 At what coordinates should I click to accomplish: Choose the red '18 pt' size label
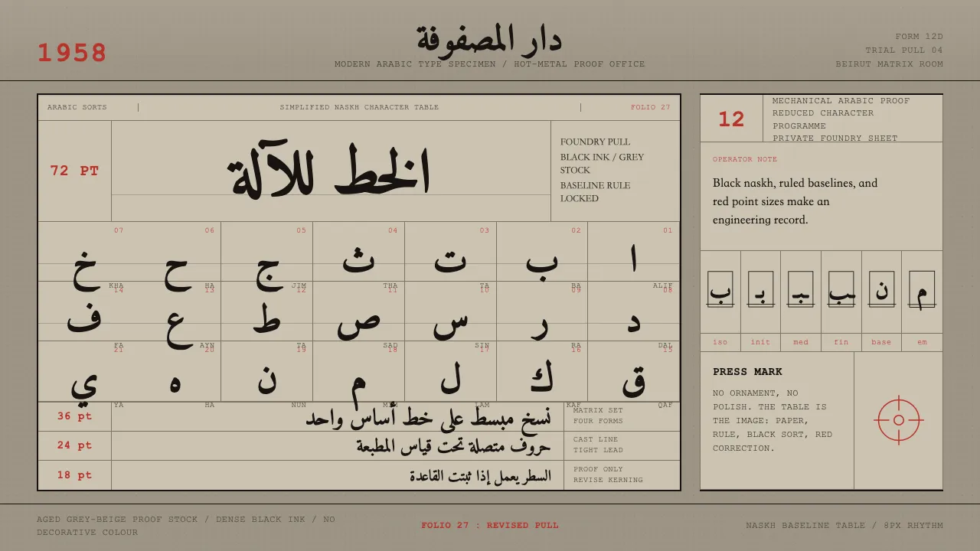pos(74,474)
